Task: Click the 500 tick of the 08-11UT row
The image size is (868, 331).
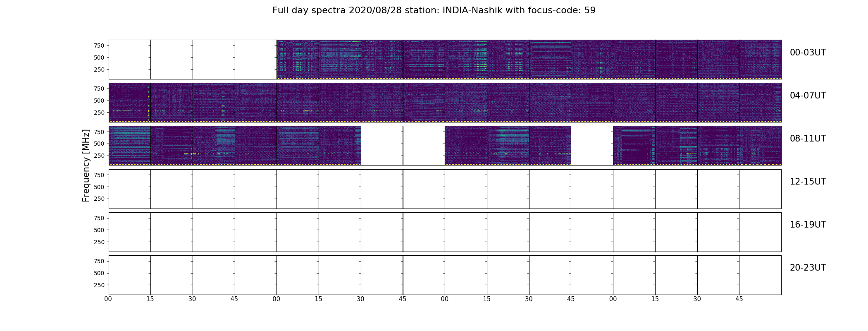Action: (99, 144)
